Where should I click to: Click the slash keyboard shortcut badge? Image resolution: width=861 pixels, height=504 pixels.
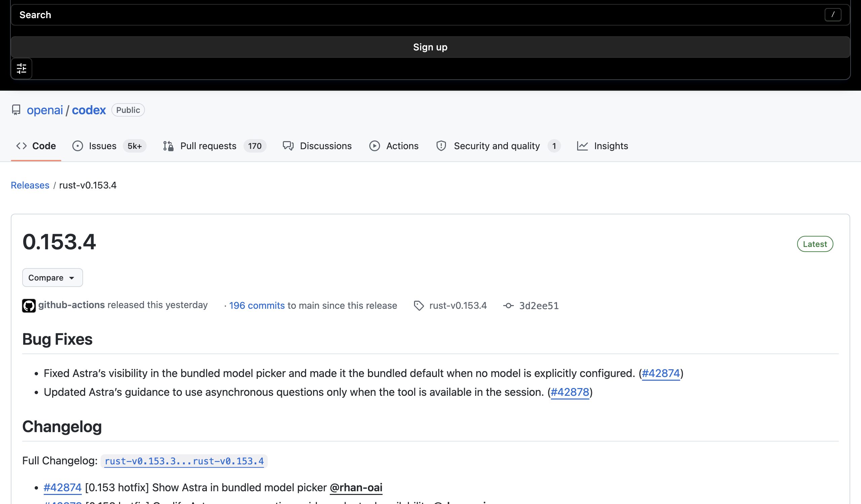coord(833,15)
